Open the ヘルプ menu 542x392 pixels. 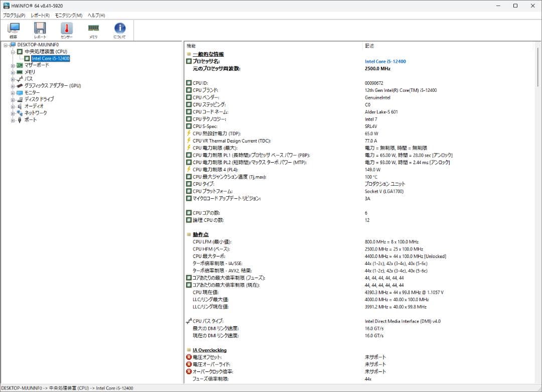[96, 16]
